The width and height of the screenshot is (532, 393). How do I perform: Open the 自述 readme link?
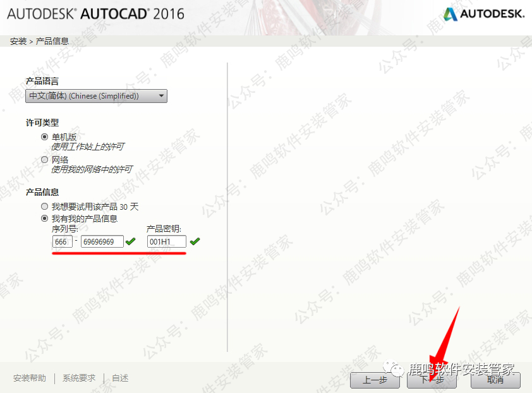tap(120, 378)
